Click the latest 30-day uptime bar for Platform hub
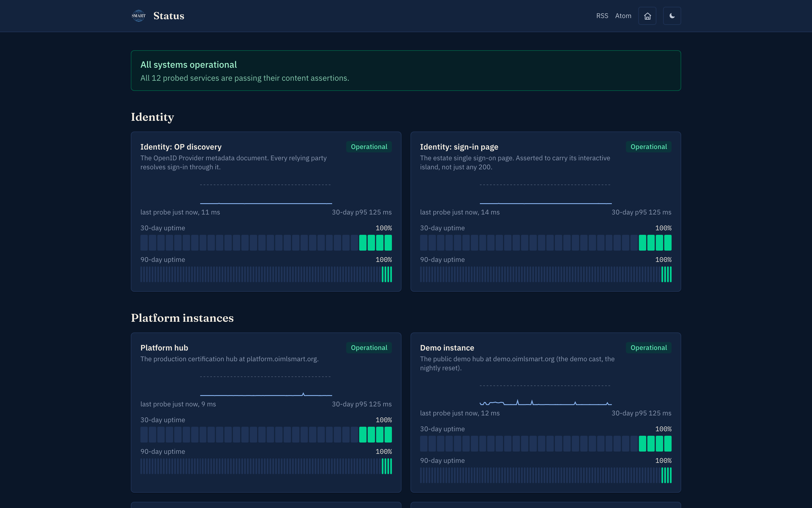Image resolution: width=812 pixels, height=508 pixels. coord(388,434)
